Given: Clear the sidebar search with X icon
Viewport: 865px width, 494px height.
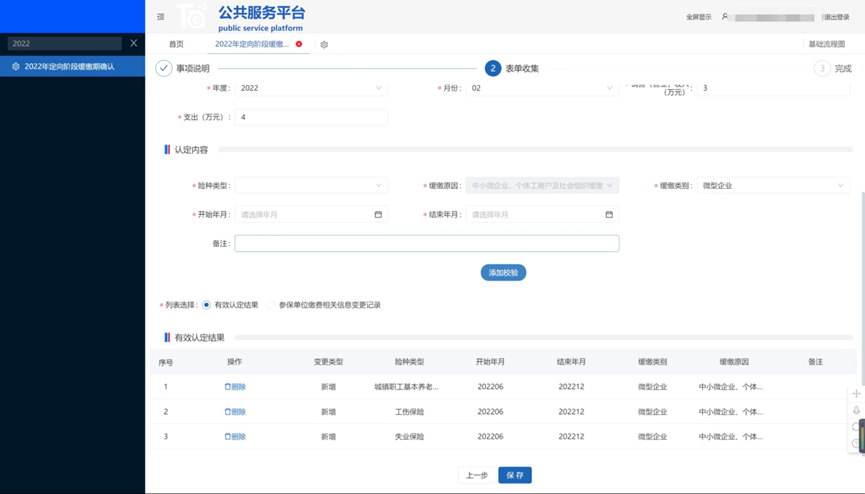Looking at the screenshot, I should (134, 43).
